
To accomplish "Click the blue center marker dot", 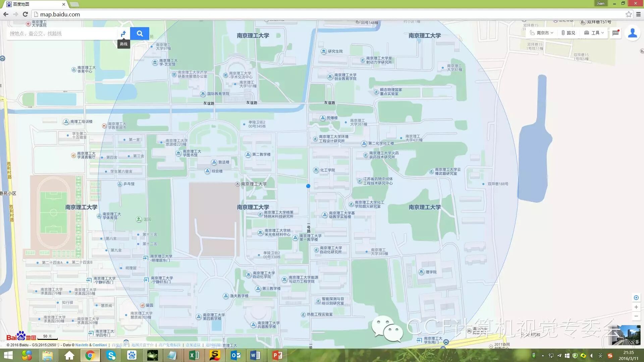I will click(308, 186).
